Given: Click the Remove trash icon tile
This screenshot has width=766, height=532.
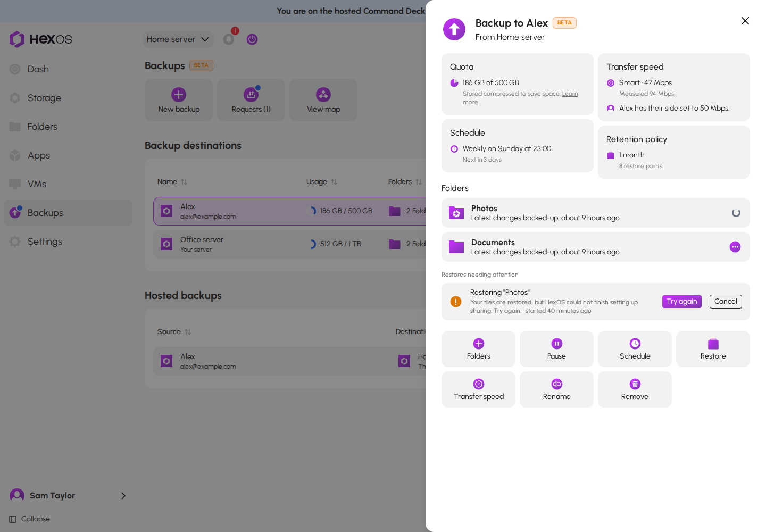Looking at the screenshot, I should click(635, 389).
